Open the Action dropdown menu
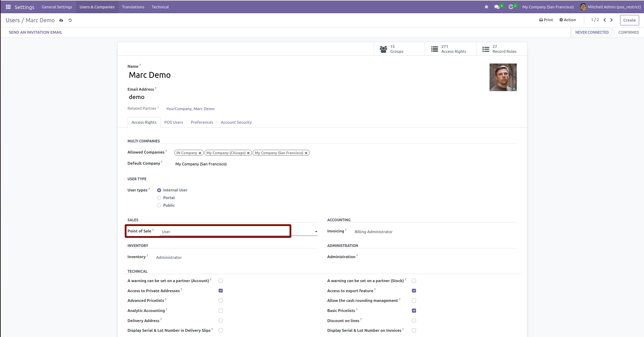This screenshot has height=337, width=644. [568, 20]
